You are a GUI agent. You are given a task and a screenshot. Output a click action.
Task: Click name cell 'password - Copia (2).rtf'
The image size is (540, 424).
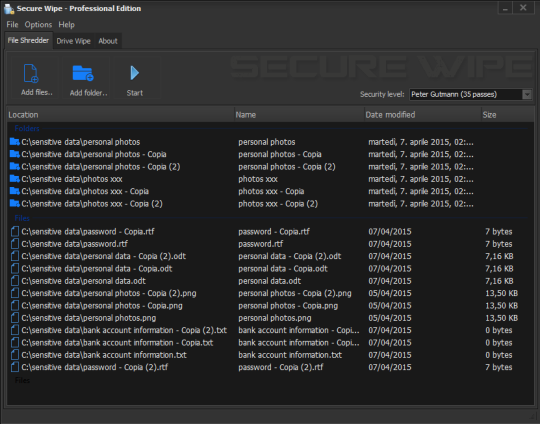point(281,367)
